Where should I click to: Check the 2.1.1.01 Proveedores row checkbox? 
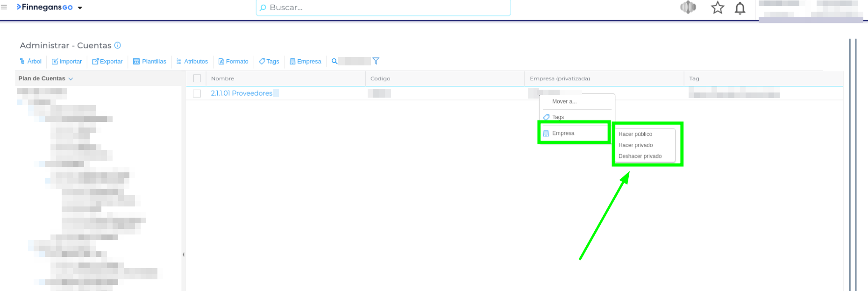click(197, 93)
